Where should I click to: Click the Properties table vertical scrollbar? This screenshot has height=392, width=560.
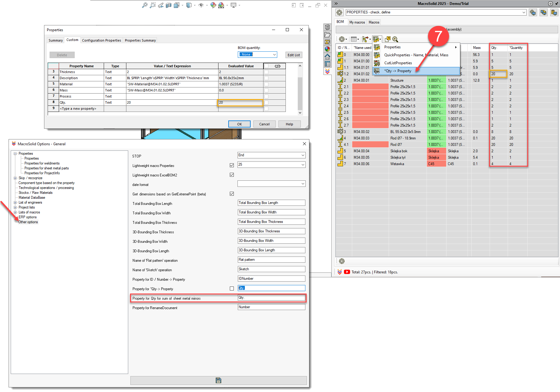[300, 89]
